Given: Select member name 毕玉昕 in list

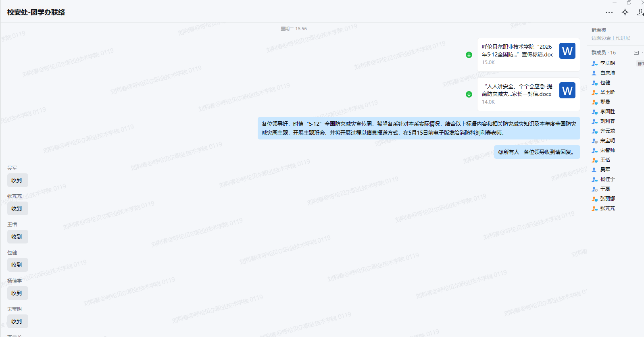Looking at the screenshot, I should 608,92.
